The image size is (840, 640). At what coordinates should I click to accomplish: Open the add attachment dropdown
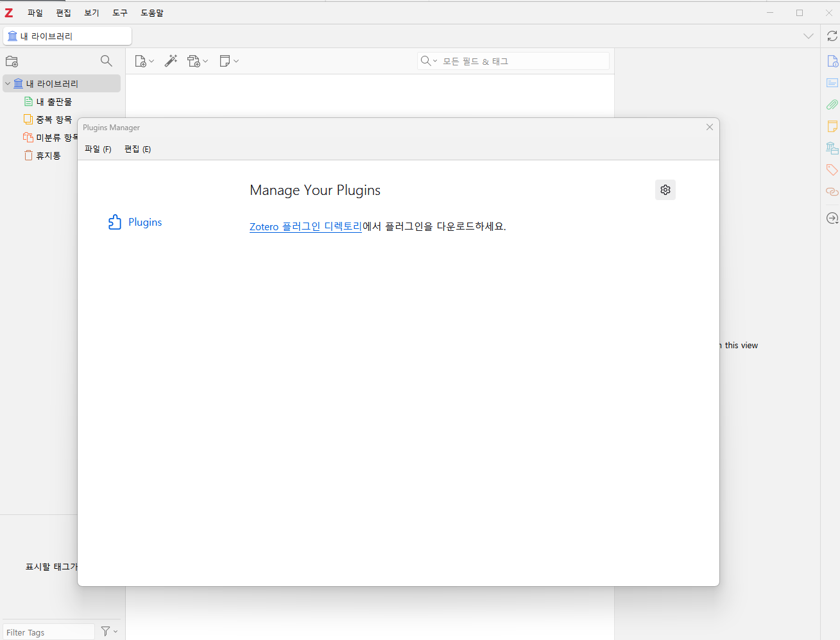click(x=198, y=61)
